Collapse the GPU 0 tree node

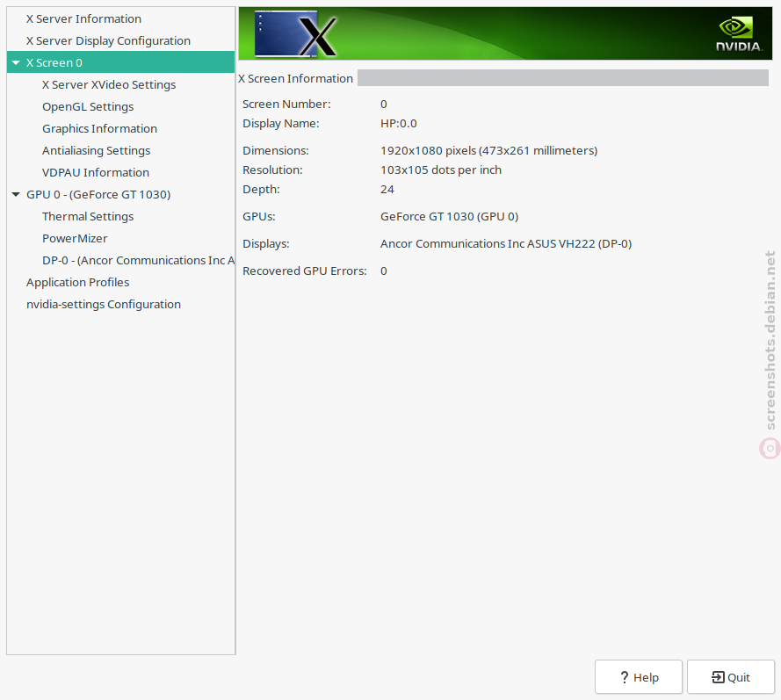pos(16,194)
